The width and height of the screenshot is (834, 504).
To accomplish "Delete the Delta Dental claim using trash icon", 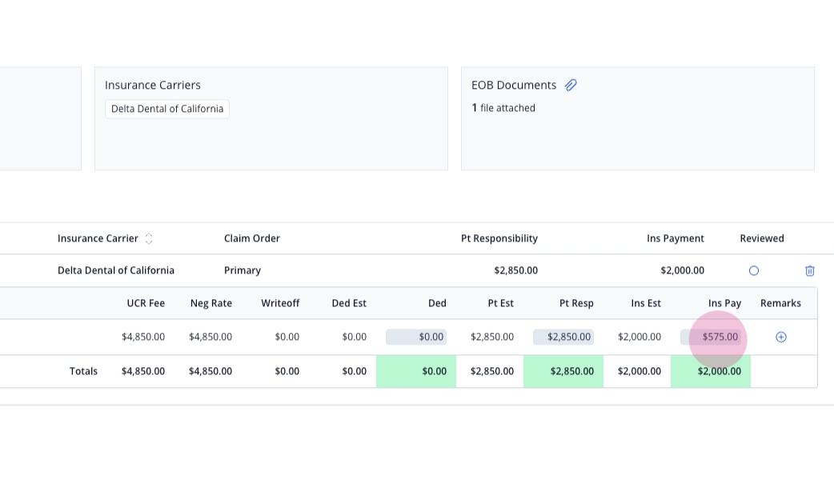I will (x=809, y=270).
